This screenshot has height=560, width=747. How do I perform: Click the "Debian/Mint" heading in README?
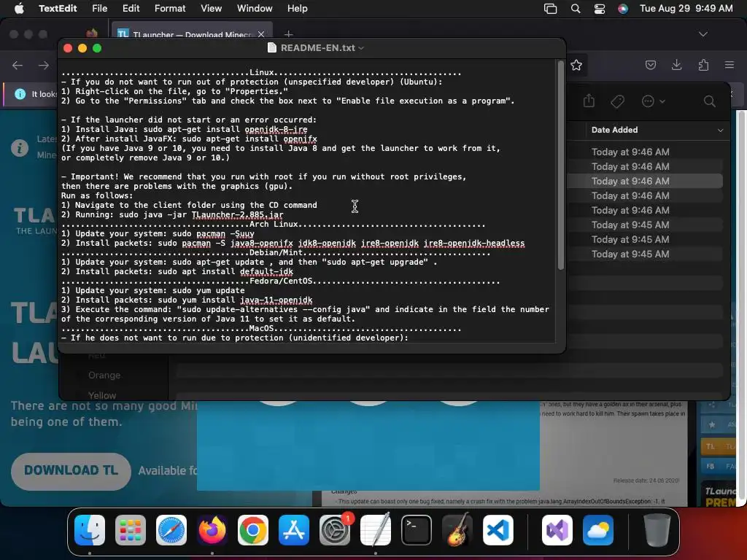276,253
